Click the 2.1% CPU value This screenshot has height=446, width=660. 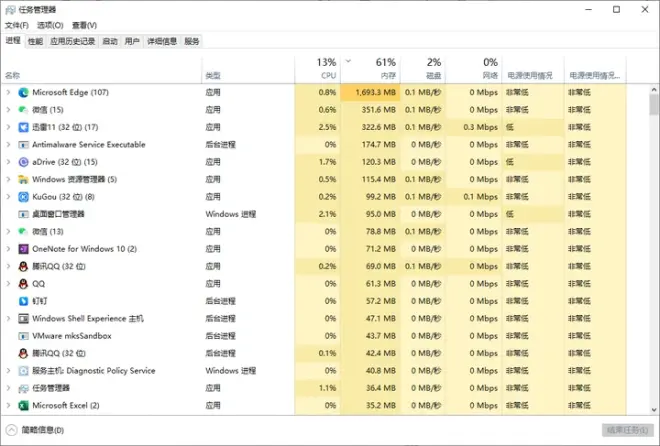coord(327,214)
